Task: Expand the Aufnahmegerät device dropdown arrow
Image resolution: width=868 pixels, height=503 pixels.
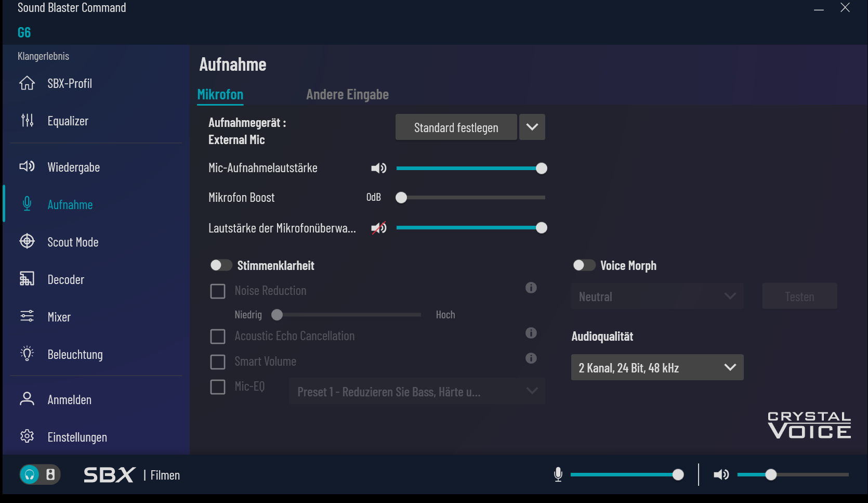Action: coord(532,127)
